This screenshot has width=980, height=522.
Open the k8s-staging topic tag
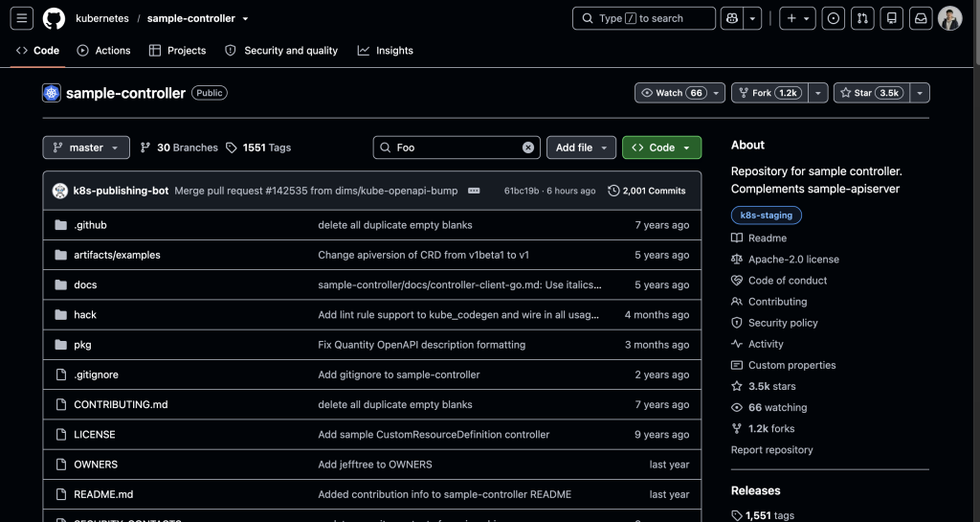pyautogui.click(x=767, y=216)
